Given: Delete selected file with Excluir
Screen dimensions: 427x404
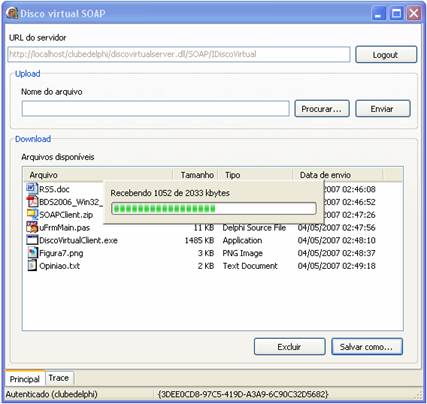Looking at the screenshot, I should [289, 347].
